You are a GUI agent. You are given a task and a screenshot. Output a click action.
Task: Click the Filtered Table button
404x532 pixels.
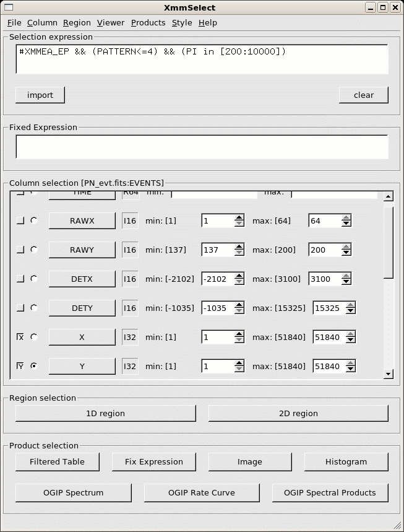point(58,462)
